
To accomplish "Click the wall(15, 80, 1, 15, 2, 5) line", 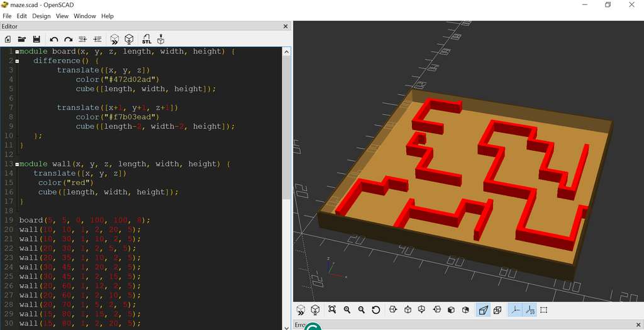I will (x=80, y=314).
